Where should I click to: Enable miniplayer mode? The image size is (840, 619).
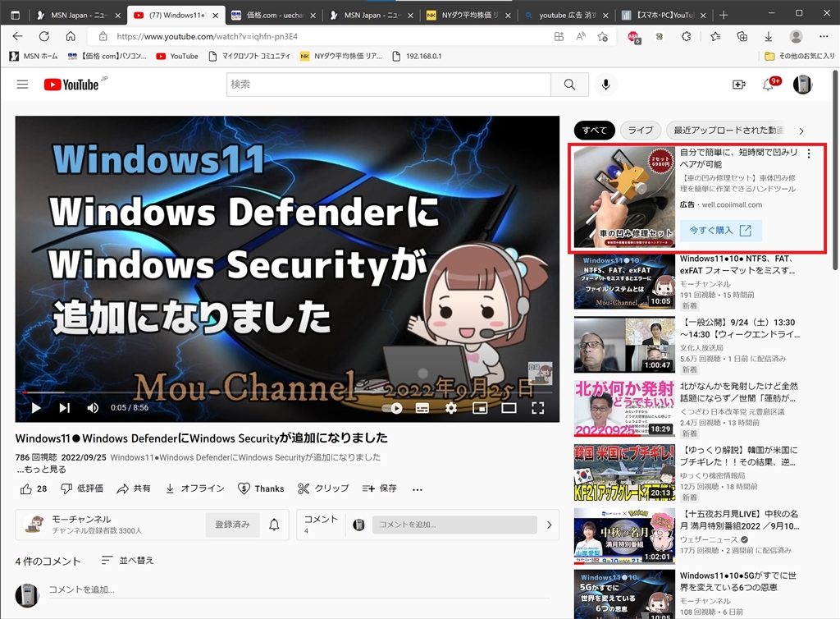click(480, 408)
